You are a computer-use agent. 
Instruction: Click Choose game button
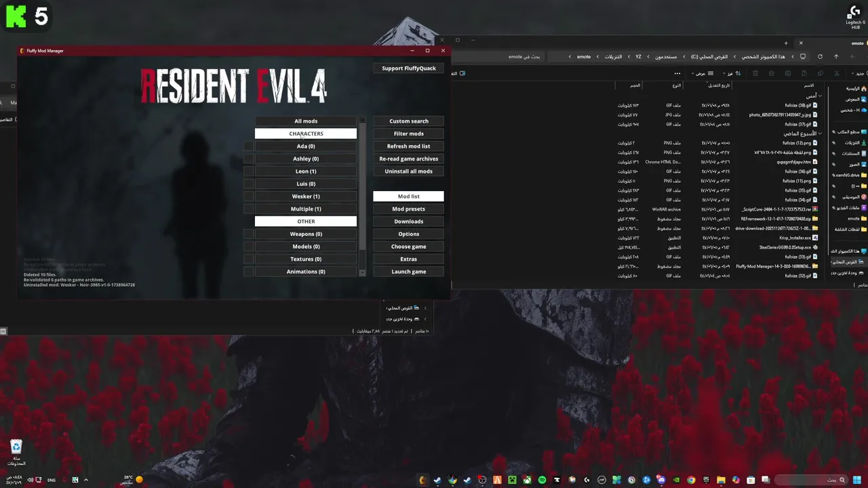408,247
